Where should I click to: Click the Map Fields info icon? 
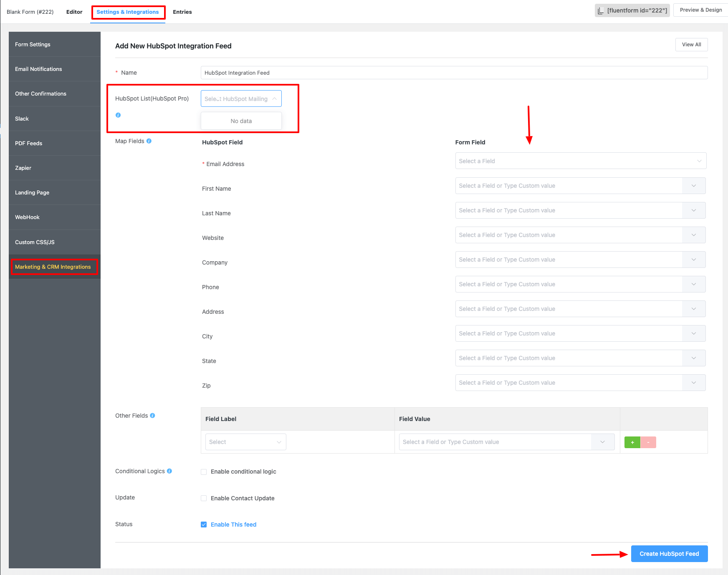pyautogui.click(x=149, y=141)
